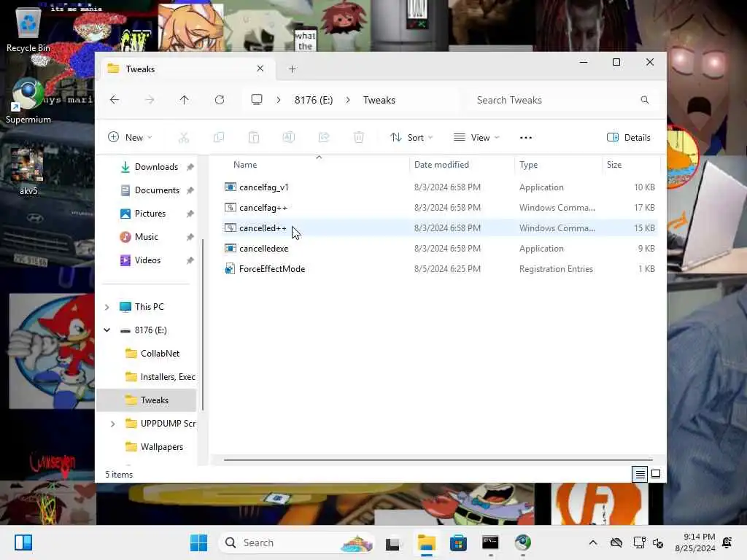
Task: Click the Paste clipboard icon
Action: [x=253, y=138]
